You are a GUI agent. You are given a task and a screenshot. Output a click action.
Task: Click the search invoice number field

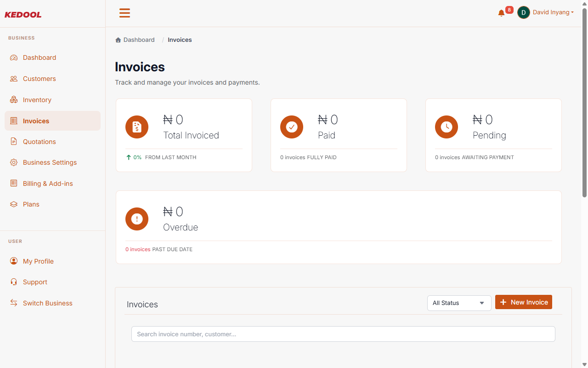[x=343, y=334]
